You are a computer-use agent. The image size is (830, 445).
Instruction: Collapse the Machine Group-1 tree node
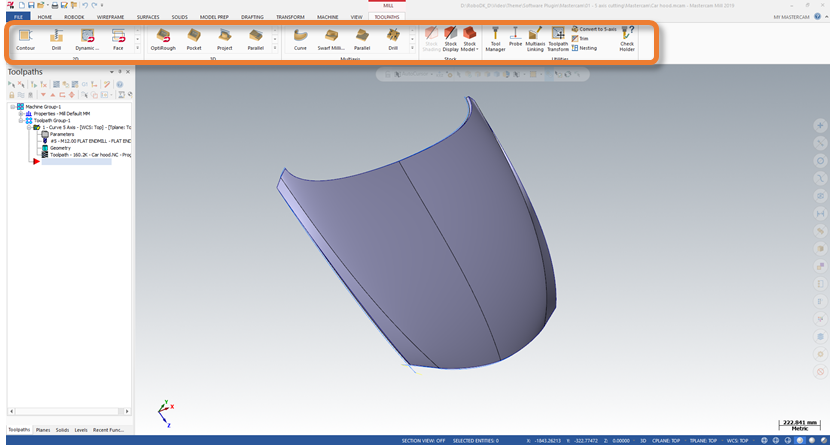[x=13, y=106]
